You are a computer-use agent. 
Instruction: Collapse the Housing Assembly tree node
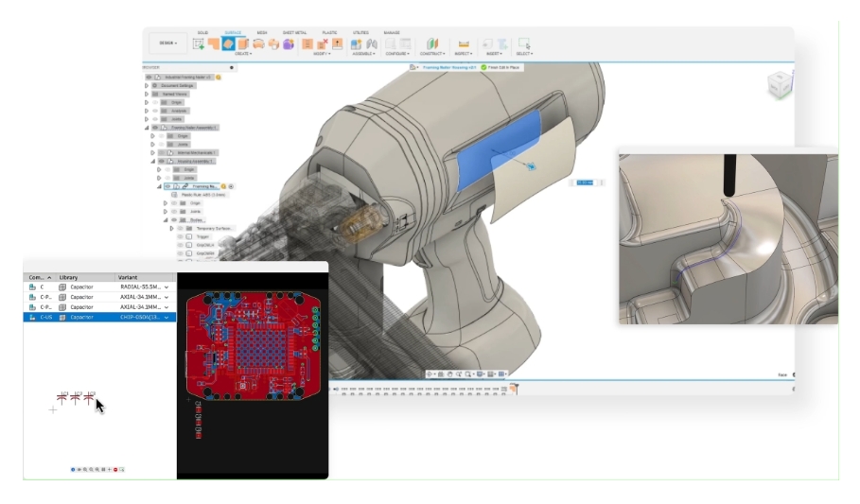tap(153, 162)
